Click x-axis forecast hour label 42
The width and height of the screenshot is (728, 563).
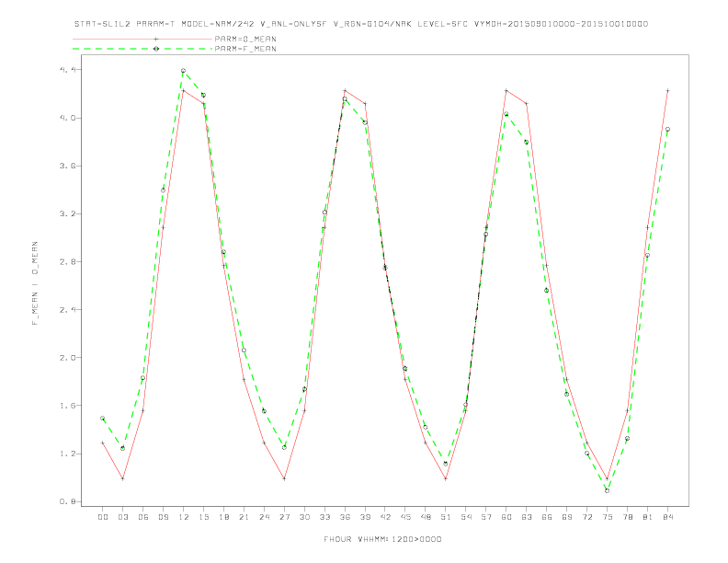point(385,517)
